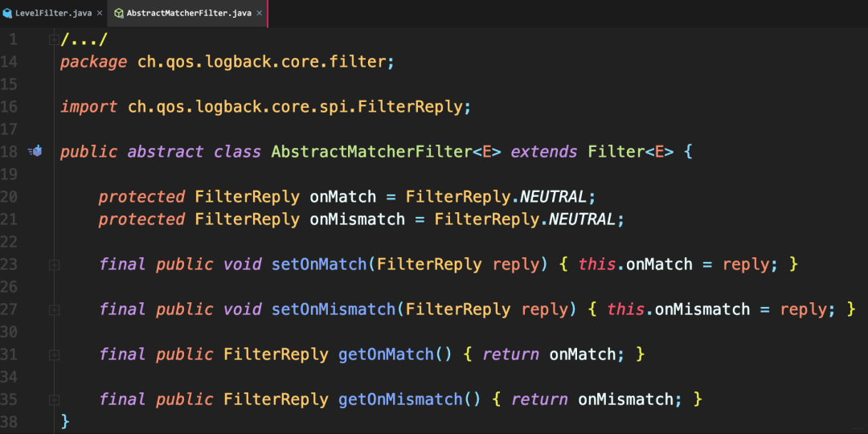This screenshot has width=868, height=434.
Task: Click the Filter superclass name on line 18
Action: 616,151
